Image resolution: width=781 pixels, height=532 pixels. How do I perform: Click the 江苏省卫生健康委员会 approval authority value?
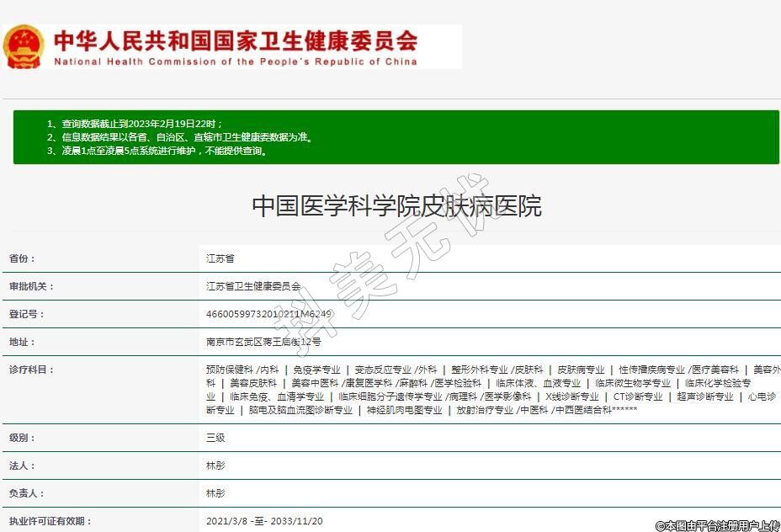pos(253,286)
